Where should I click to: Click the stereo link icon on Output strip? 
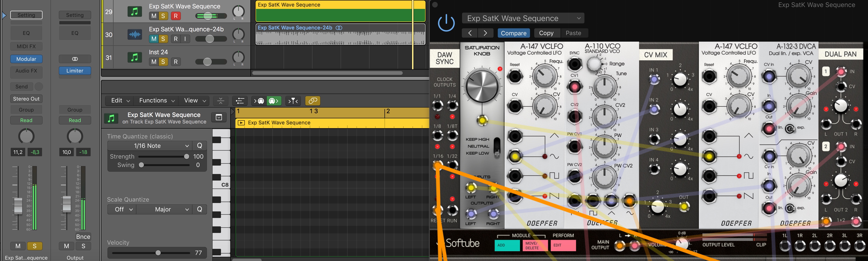tap(75, 59)
